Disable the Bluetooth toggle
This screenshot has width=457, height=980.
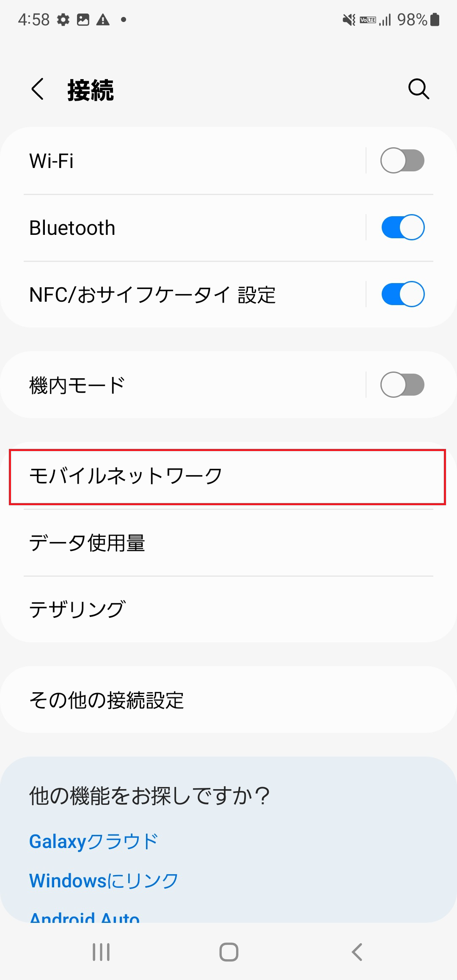tap(401, 227)
